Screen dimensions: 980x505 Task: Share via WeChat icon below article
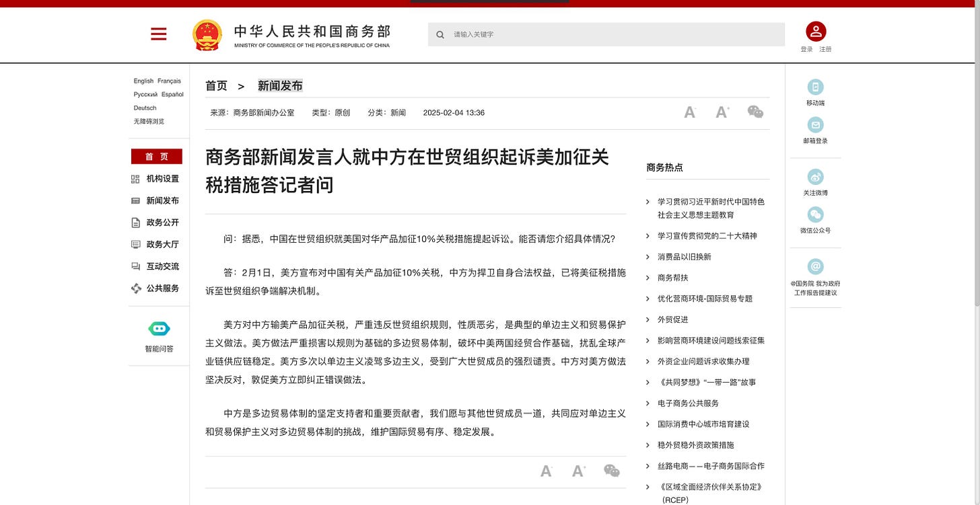point(611,471)
